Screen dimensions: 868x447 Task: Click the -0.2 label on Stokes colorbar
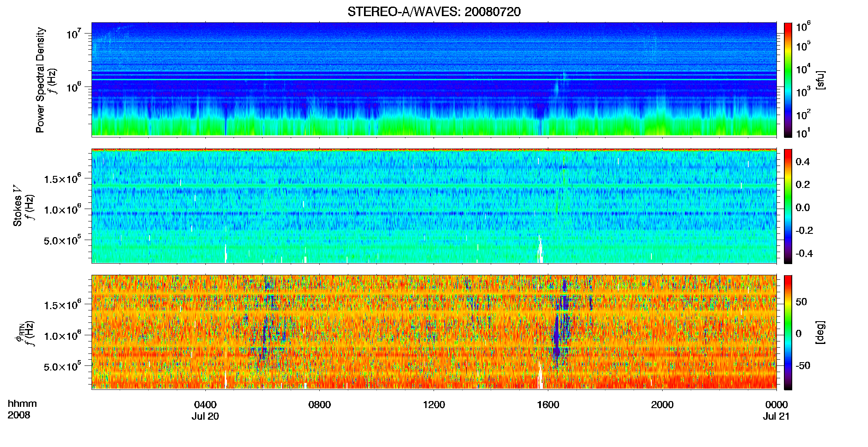(804, 231)
